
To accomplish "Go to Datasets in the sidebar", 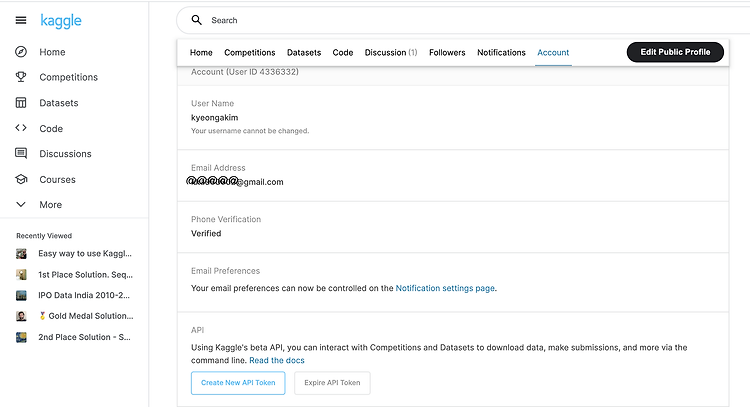I will pos(58,103).
